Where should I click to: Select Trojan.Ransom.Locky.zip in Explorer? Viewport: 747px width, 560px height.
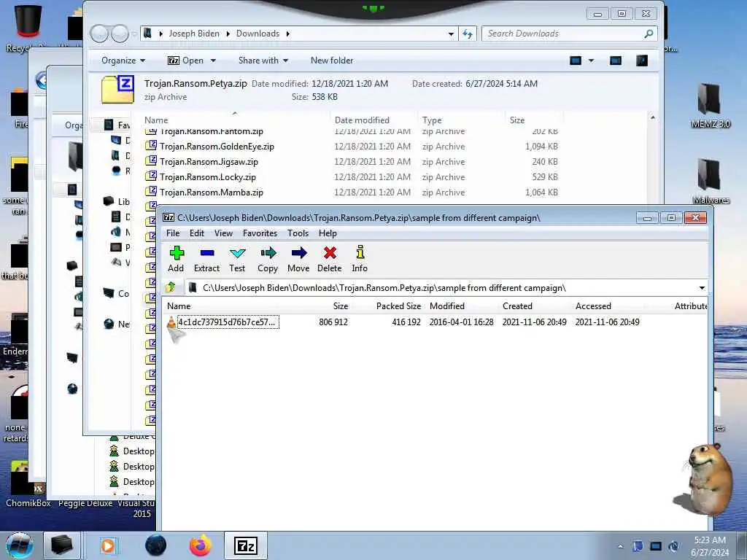(x=208, y=177)
